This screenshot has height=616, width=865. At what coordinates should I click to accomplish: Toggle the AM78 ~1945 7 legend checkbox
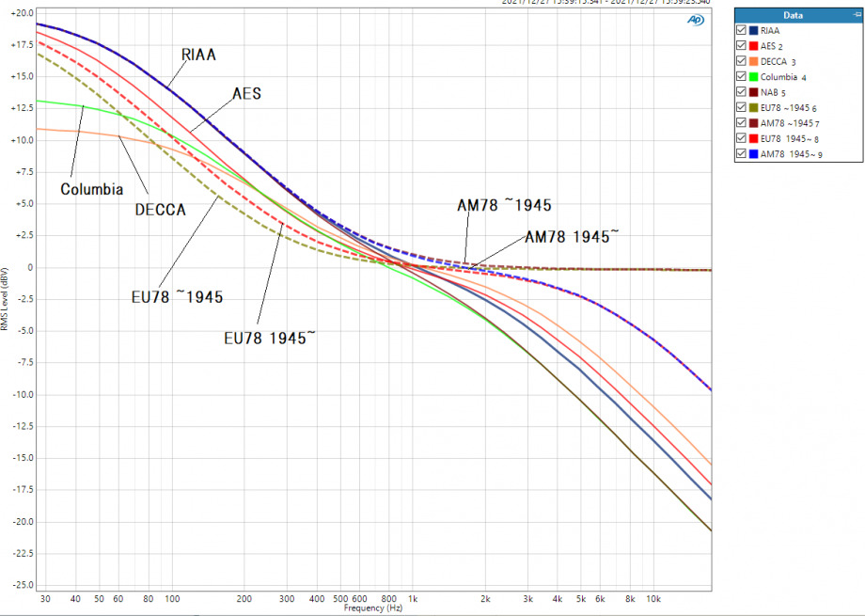[742, 123]
